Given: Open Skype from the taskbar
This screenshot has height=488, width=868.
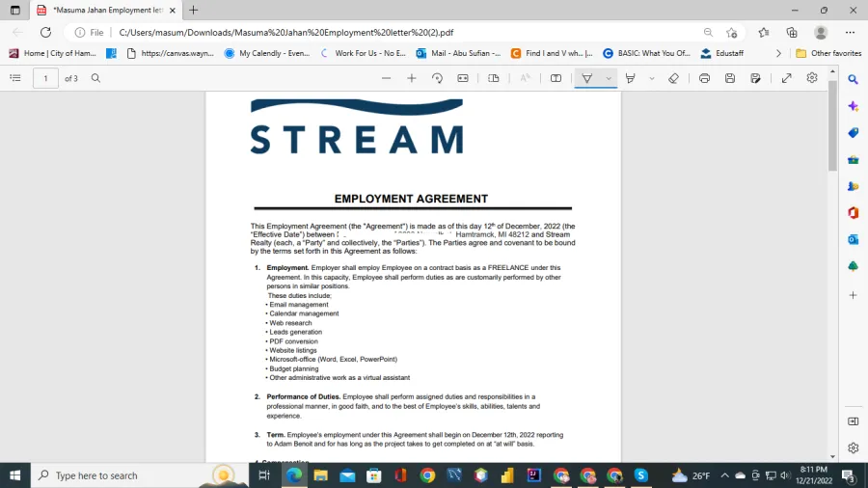Looking at the screenshot, I should click(641, 475).
